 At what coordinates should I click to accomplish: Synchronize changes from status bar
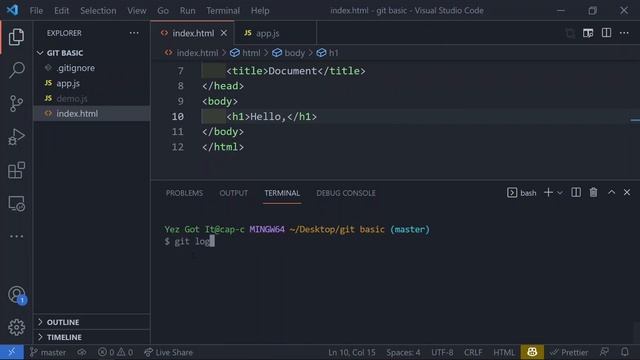(82, 352)
